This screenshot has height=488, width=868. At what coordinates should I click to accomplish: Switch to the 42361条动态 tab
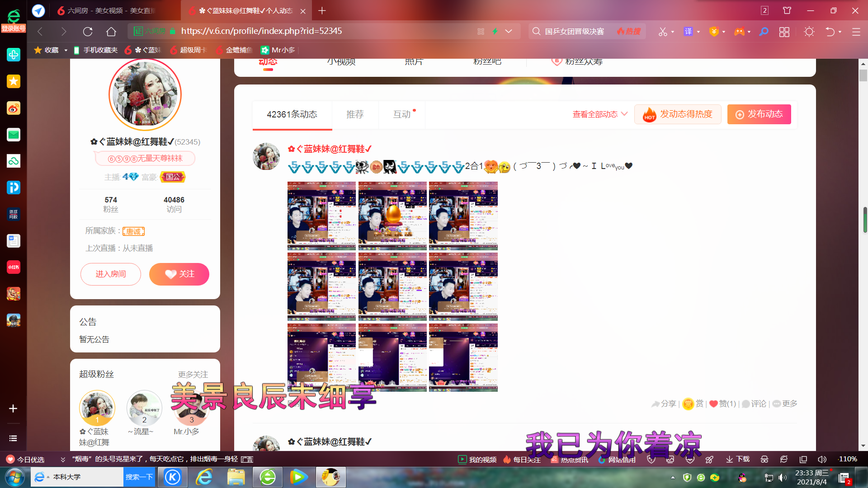292,115
